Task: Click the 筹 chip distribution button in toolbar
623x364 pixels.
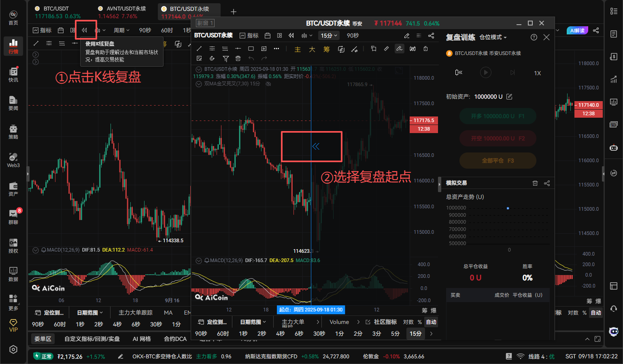Action: 327,49
